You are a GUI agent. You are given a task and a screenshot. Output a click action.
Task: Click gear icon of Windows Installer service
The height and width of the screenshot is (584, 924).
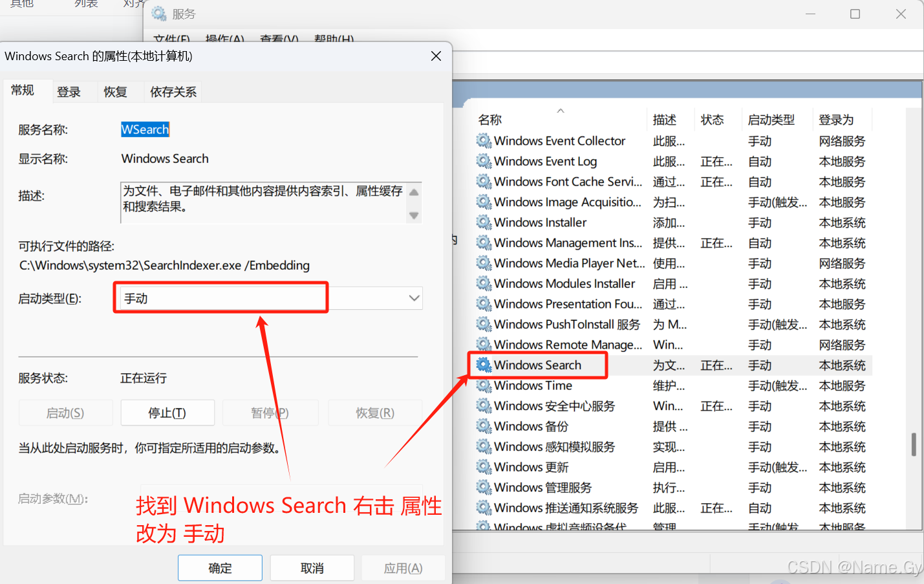pos(484,222)
